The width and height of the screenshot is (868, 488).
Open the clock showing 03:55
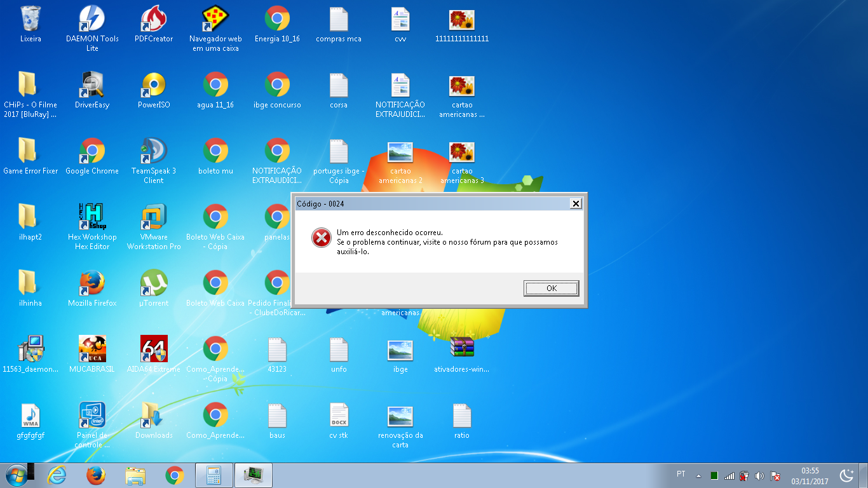pyautogui.click(x=810, y=475)
